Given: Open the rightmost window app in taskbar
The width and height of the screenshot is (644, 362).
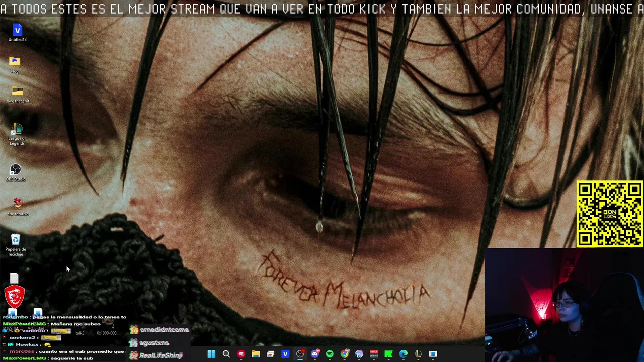Looking at the screenshot, I should point(433,354).
